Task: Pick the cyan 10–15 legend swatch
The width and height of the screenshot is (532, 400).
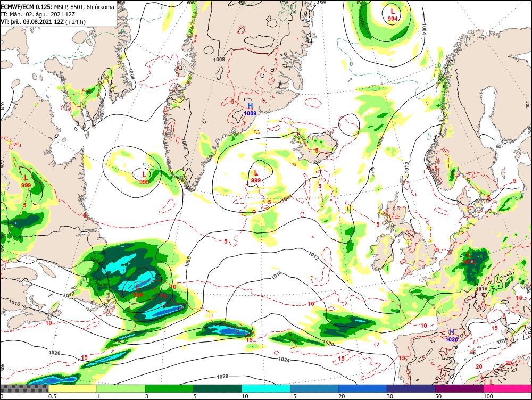Action: click(266, 388)
